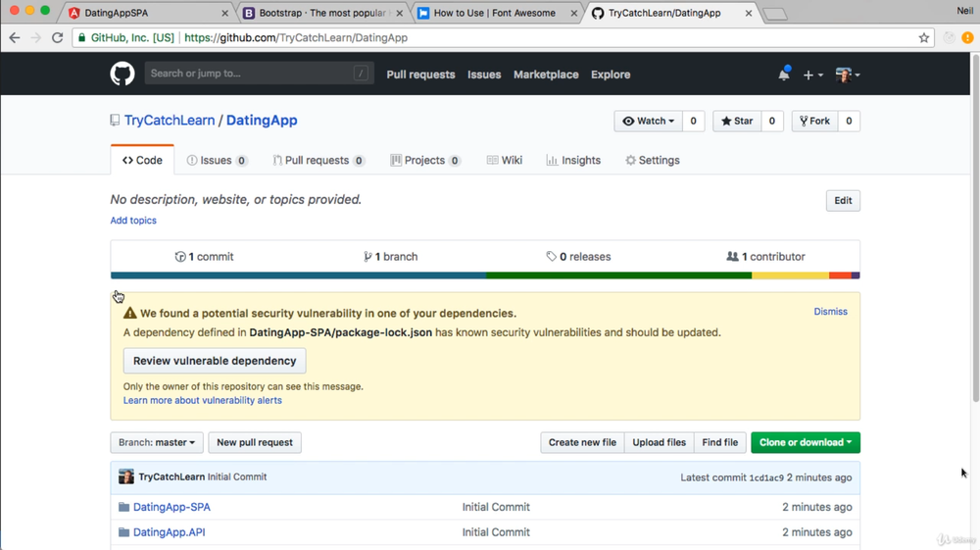Screen dimensions: 980x550
Task: Open the DatingApp-SPA folder
Action: click(x=171, y=507)
